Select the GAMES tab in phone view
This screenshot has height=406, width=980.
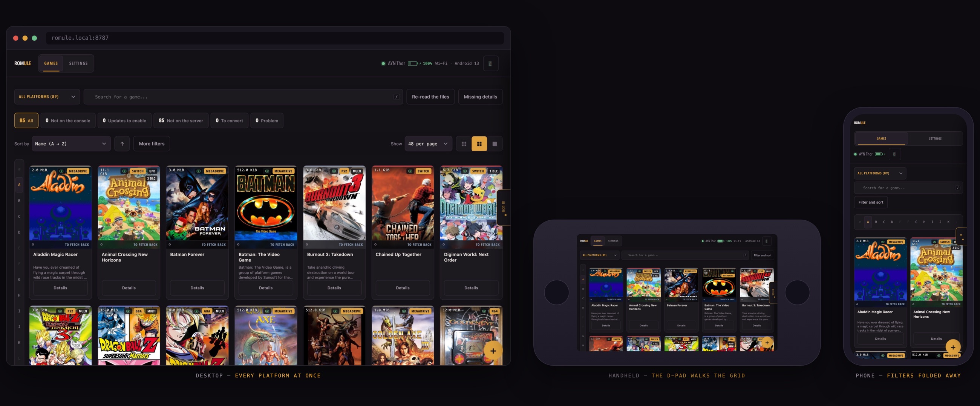tap(882, 138)
